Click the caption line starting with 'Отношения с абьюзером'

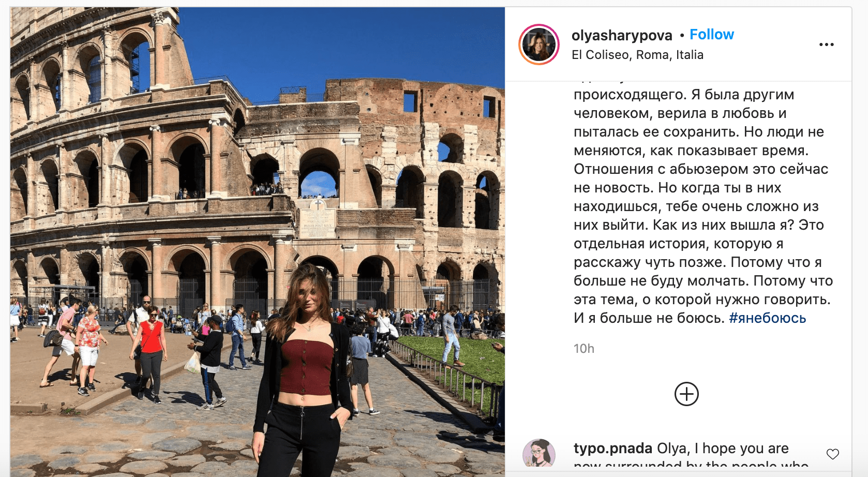701,169
